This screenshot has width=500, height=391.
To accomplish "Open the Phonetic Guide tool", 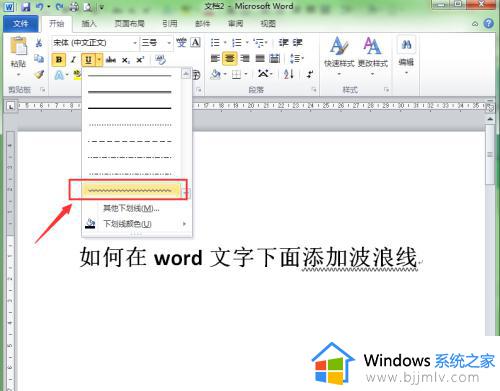I will point(181,42).
